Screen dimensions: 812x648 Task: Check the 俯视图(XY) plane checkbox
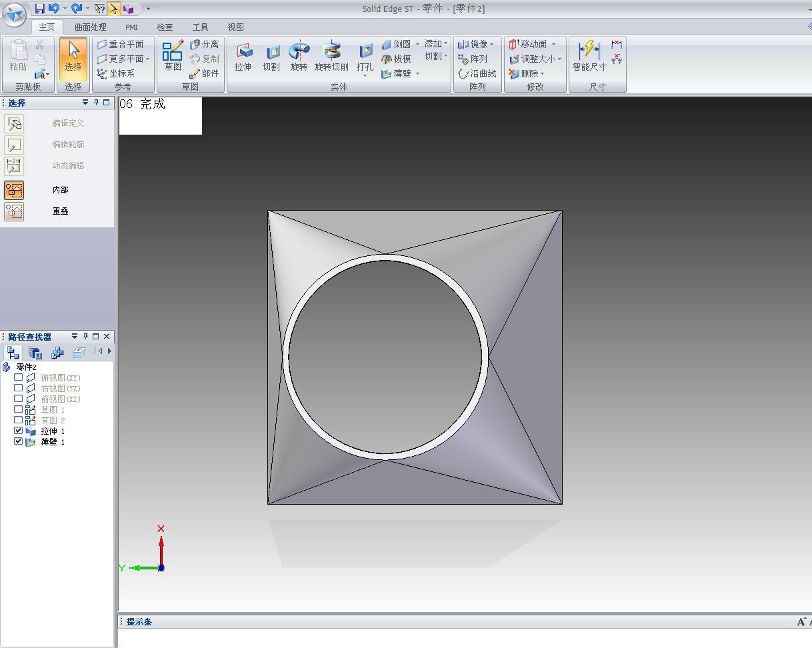(19, 377)
